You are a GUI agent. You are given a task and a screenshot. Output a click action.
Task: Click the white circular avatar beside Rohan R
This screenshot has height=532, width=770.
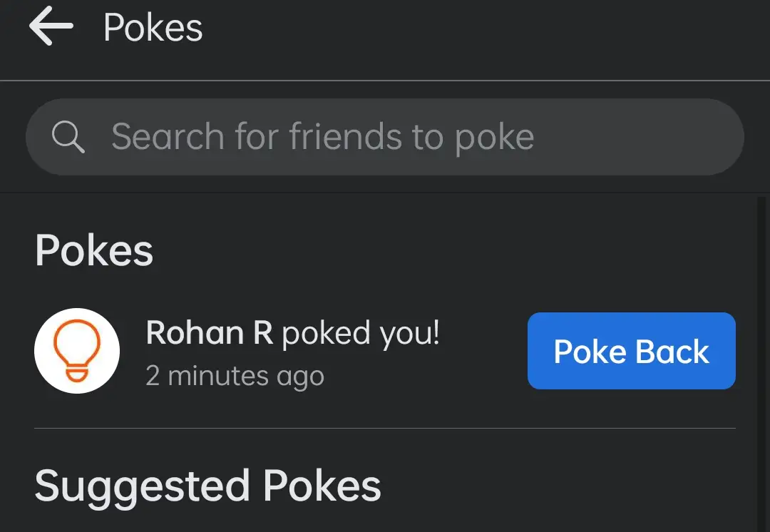(76, 351)
